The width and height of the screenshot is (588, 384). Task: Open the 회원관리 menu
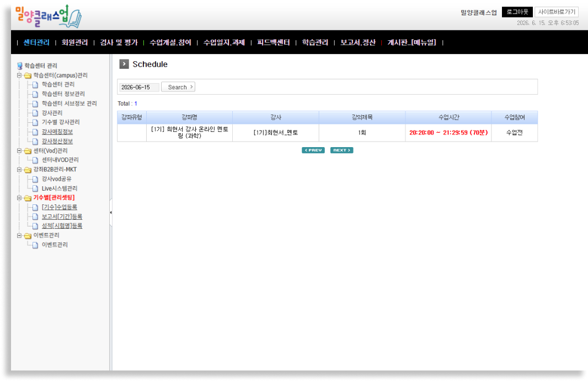(74, 42)
